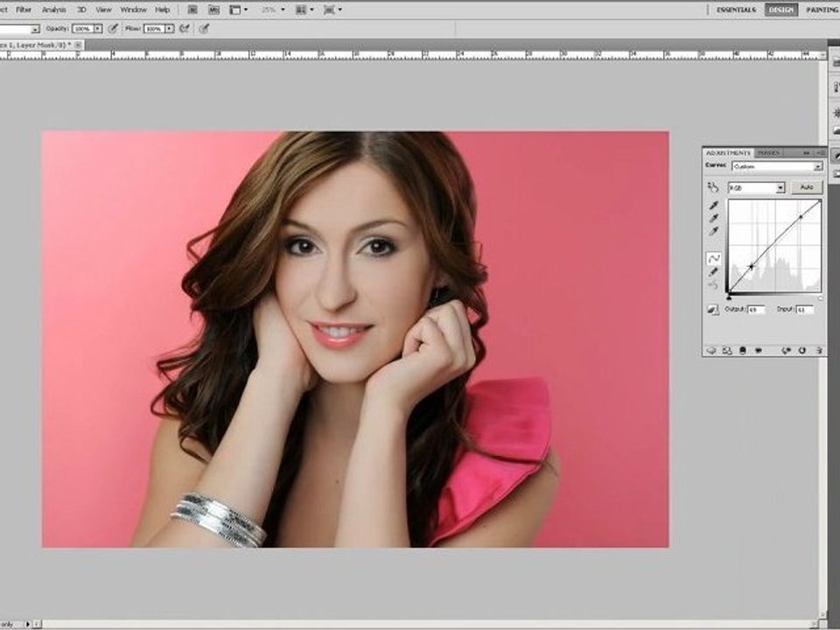This screenshot has height=630, width=840.
Task: Click the Input value field
Action: point(804,310)
